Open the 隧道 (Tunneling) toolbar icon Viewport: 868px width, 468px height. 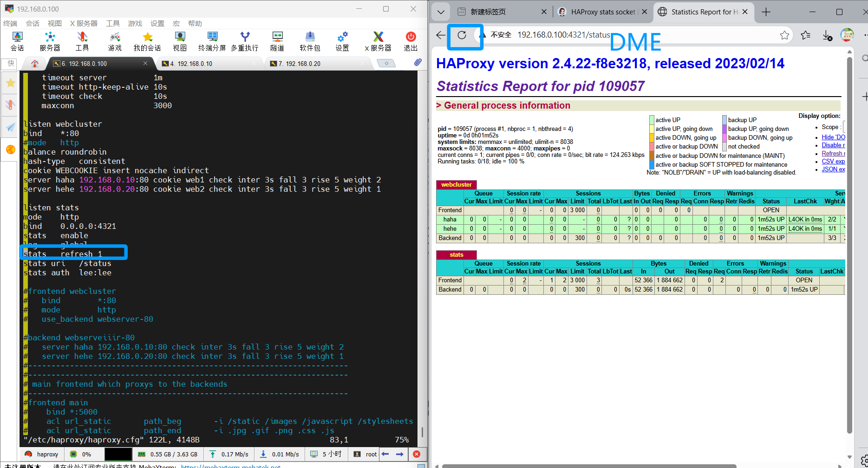[x=277, y=41]
